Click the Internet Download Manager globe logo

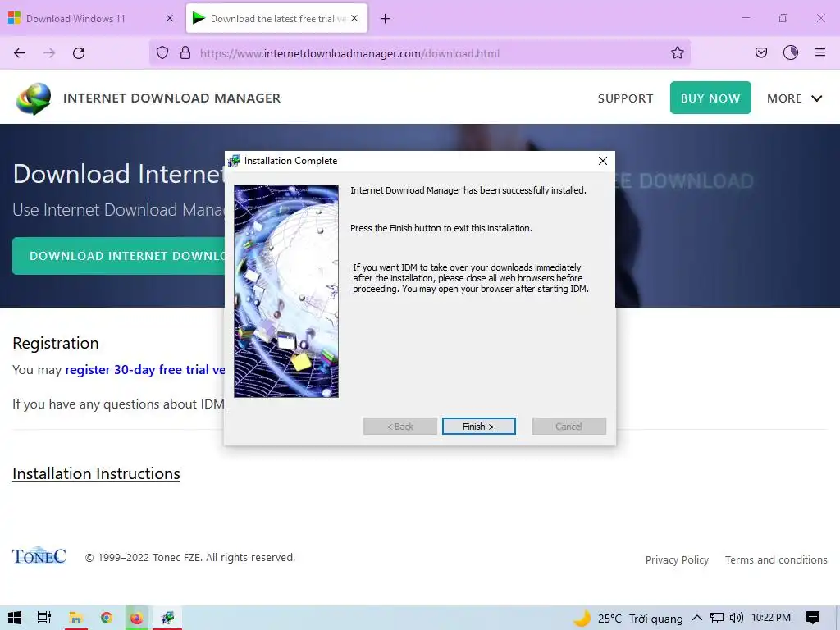click(34, 98)
